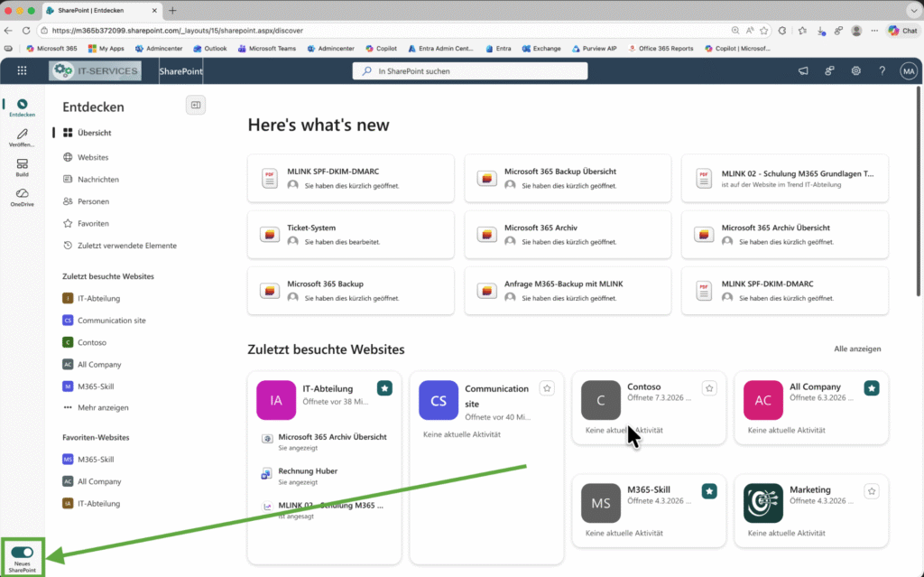Click the page vertical scrollbar
This screenshot has height=577, width=924.
click(919, 190)
